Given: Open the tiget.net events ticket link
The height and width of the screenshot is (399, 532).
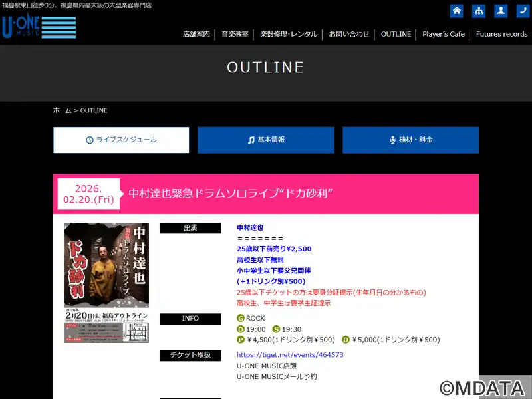Looking at the screenshot, I should pyautogui.click(x=290, y=355).
